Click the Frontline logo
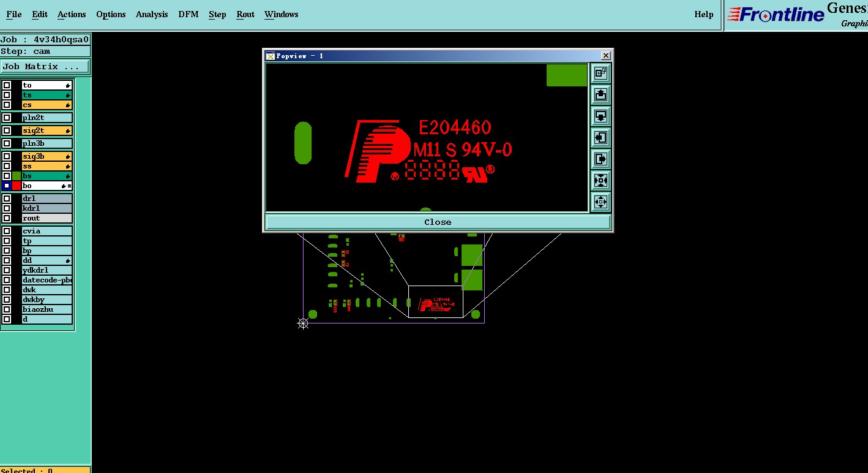Image resolution: width=868 pixels, height=473 pixels. click(776, 15)
